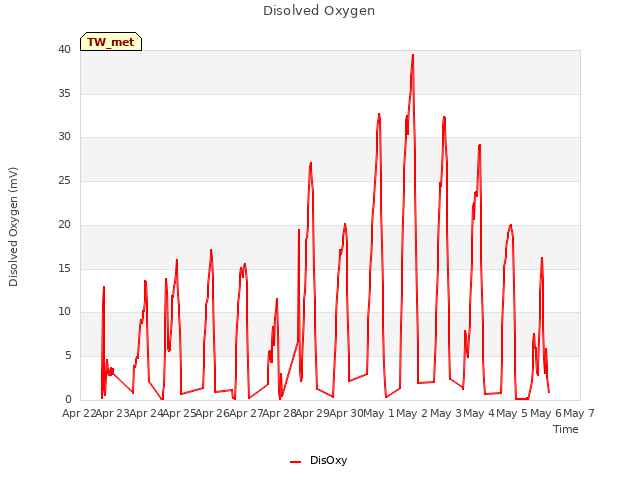
Task: Click the Disolved Oxygen (mV) axis label
Action: click(x=13, y=227)
